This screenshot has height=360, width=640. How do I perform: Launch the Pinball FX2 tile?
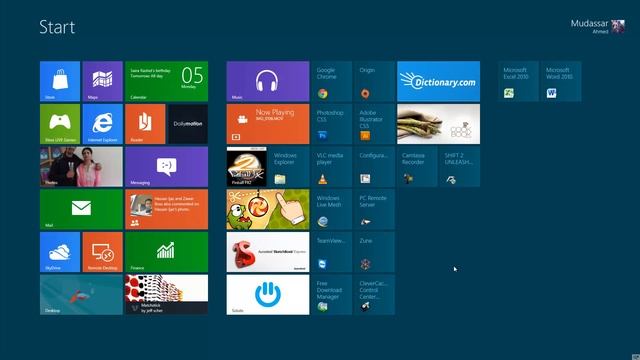(x=247, y=167)
